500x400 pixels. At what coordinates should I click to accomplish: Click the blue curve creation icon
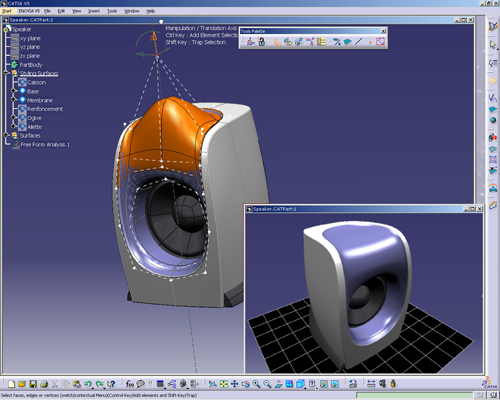click(493, 98)
